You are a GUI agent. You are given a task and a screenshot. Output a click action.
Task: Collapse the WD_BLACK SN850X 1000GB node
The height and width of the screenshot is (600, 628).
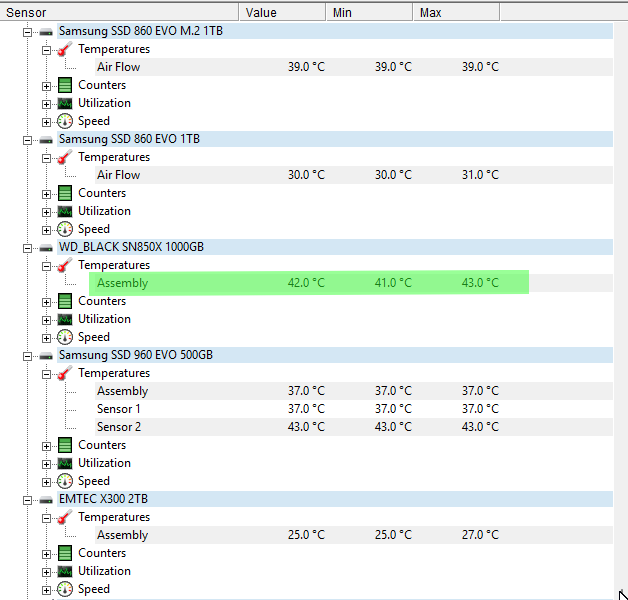tap(27, 248)
